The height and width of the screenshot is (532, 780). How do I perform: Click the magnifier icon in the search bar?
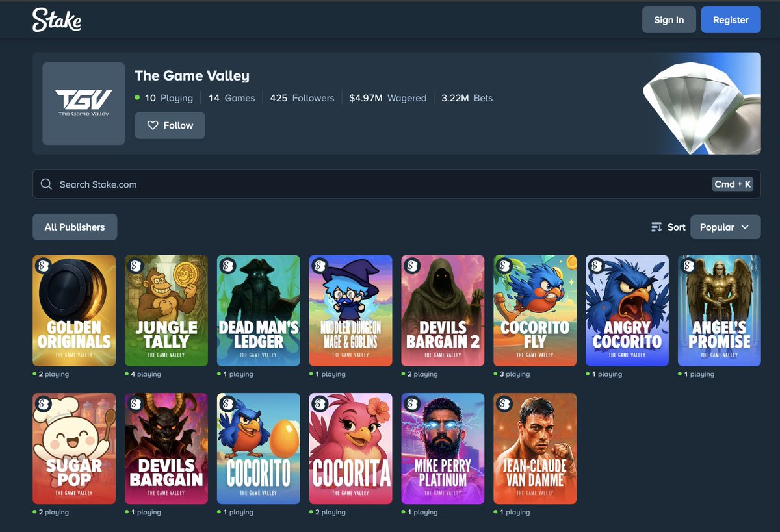[x=46, y=184]
